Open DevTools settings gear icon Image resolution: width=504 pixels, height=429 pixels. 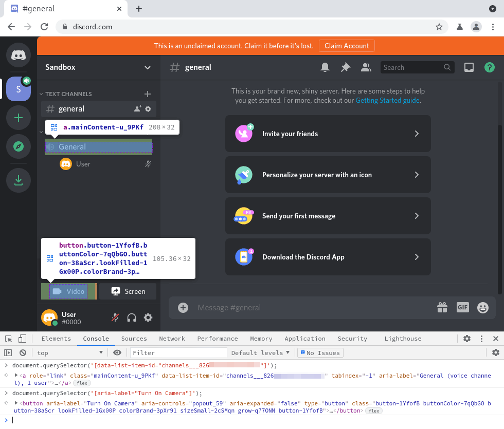[x=467, y=339]
